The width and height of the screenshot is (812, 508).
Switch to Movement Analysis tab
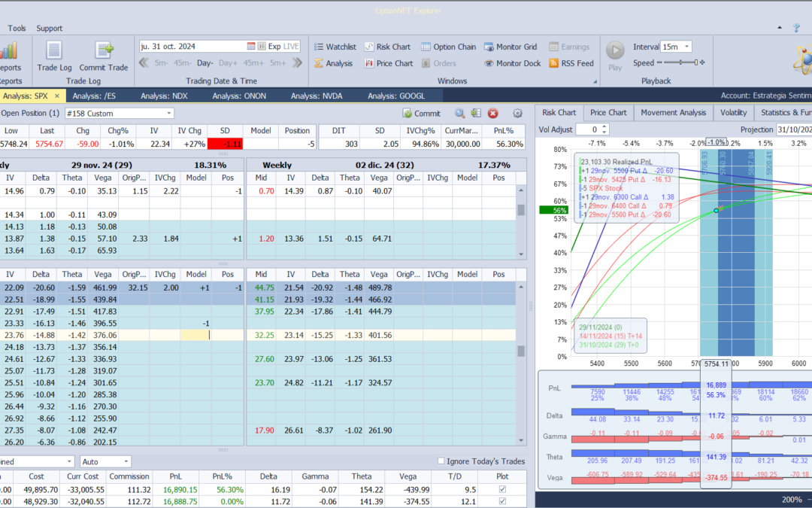tap(673, 113)
